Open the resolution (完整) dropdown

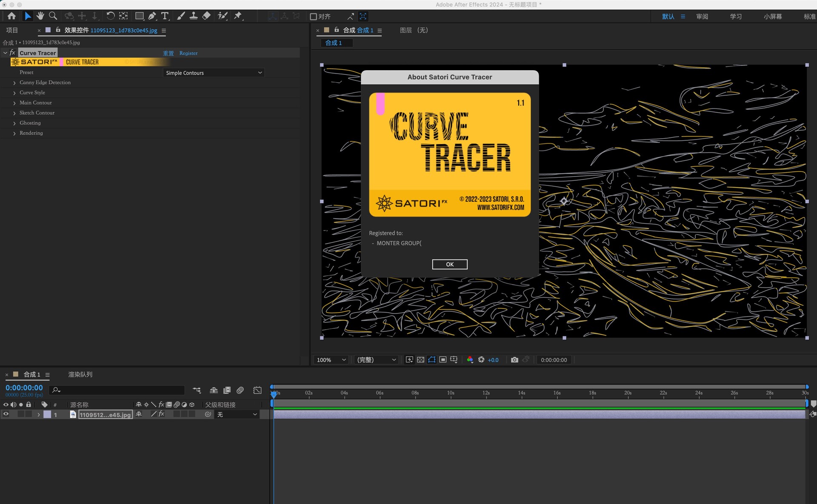coord(376,360)
